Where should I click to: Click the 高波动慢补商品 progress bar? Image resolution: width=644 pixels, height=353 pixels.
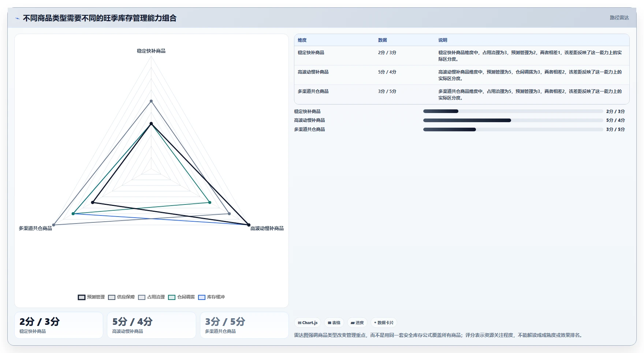[513, 120]
